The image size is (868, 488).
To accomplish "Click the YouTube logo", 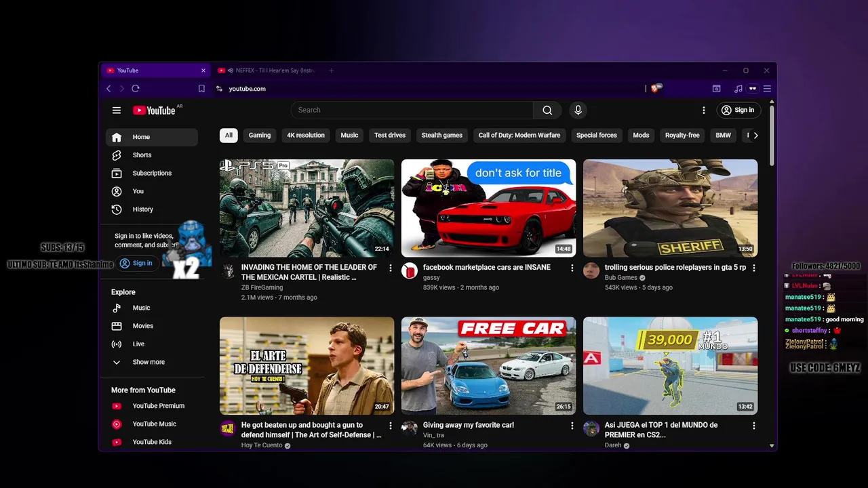I will (154, 110).
